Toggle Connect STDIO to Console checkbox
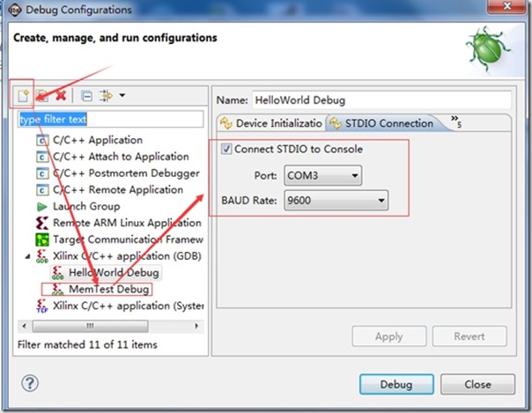This screenshot has width=532, height=413. pyautogui.click(x=226, y=149)
